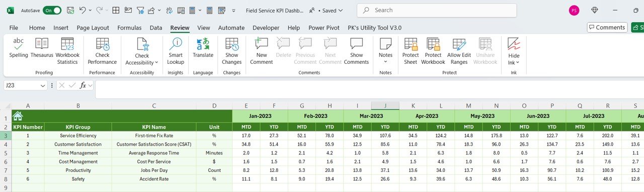The width and height of the screenshot is (644, 192).
Task: Open the Power Pivot tab
Action: (x=324, y=28)
